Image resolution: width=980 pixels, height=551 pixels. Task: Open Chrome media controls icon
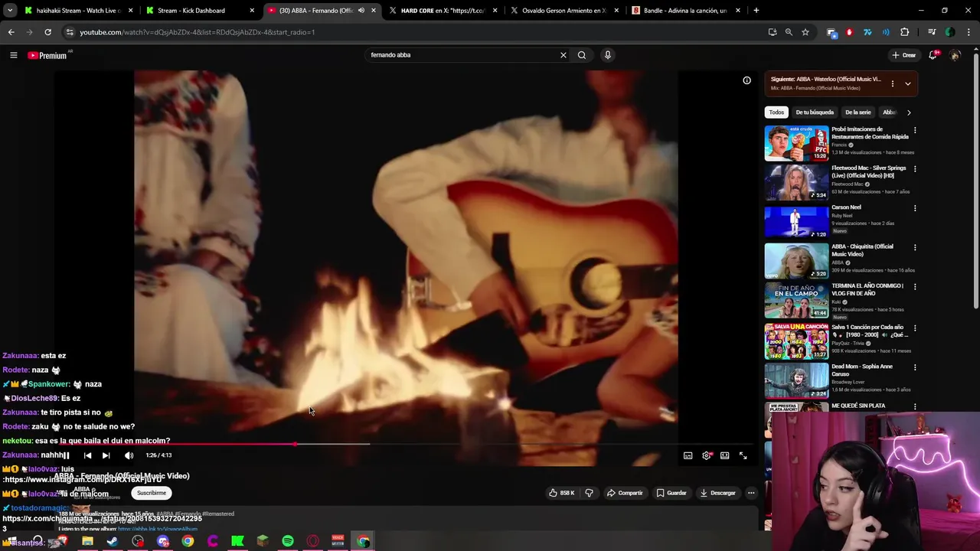coord(932,32)
